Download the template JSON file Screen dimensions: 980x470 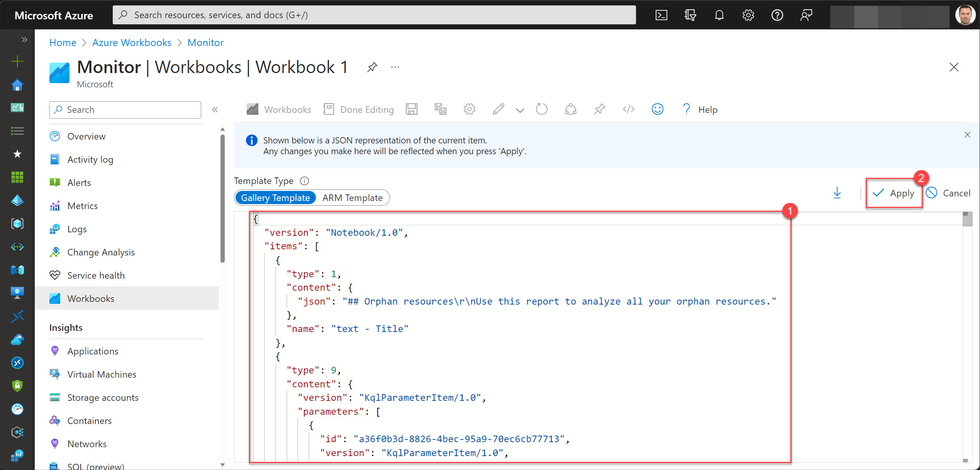837,193
